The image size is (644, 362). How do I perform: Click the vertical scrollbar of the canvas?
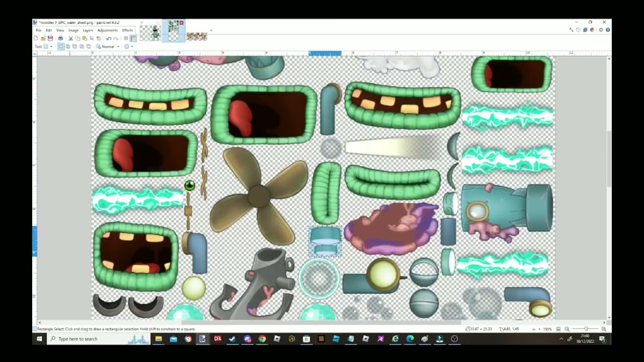click(x=609, y=158)
